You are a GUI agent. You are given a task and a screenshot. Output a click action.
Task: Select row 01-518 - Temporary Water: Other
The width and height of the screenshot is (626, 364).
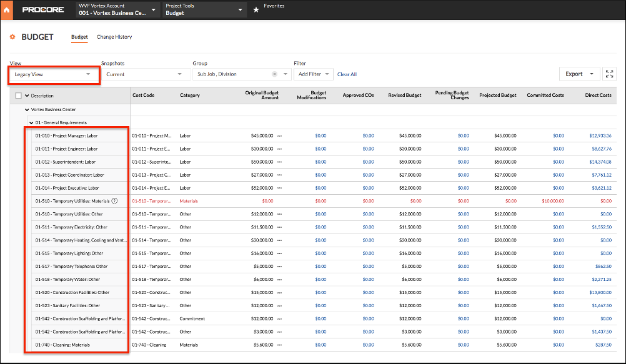67,280
